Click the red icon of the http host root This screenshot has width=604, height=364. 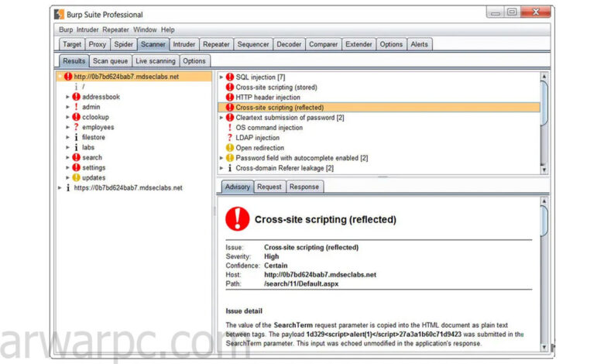[68, 77]
